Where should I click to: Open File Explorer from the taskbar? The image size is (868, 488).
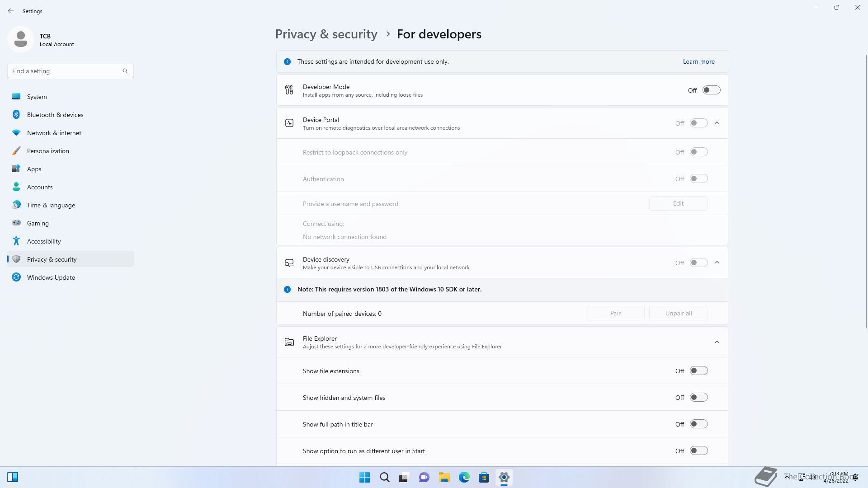coord(444,477)
